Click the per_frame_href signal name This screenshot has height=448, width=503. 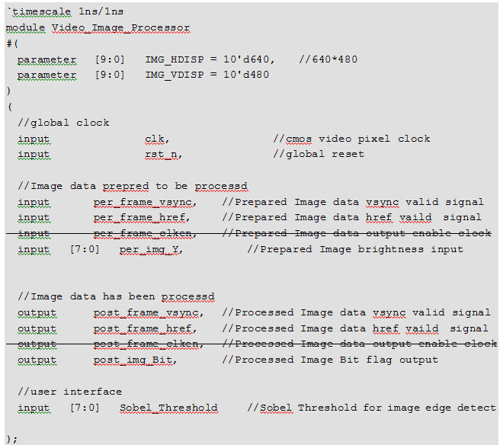point(139,218)
